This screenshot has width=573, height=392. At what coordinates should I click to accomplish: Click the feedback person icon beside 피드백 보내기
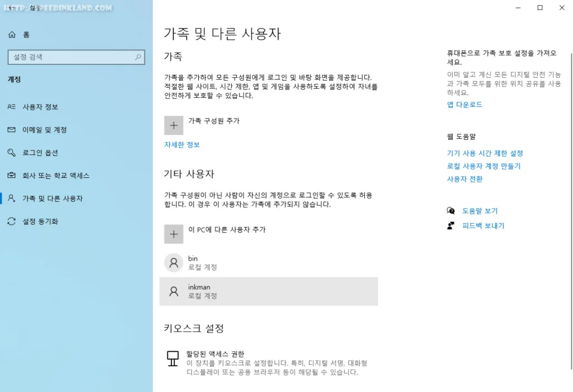tap(451, 225)
